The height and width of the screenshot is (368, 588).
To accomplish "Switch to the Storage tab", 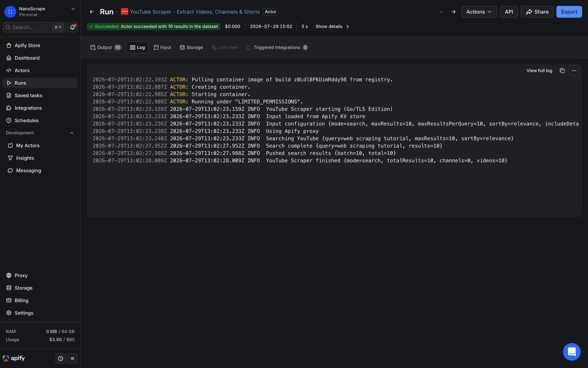I will [191, 47].
